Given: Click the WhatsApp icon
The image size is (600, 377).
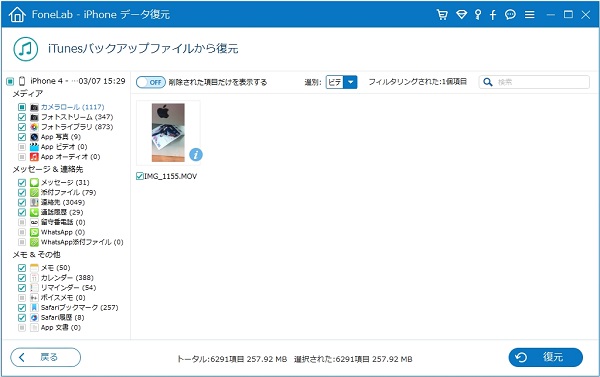Looking at the screenshot, I should click(x=34, y=232).
